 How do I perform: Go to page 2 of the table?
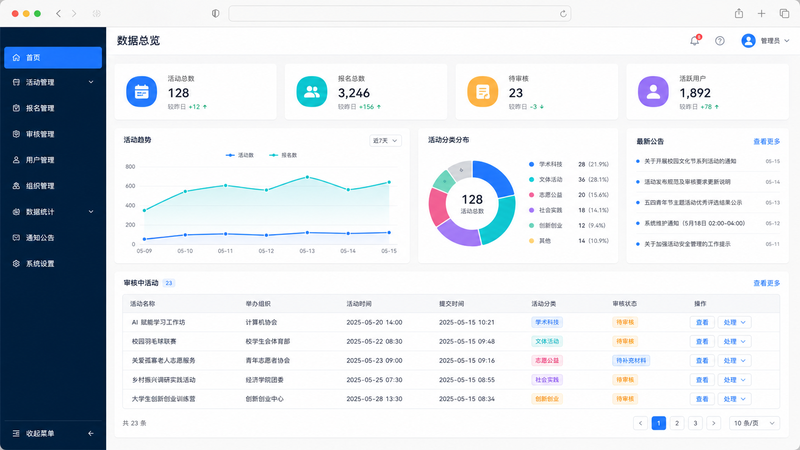click(677, 423)
